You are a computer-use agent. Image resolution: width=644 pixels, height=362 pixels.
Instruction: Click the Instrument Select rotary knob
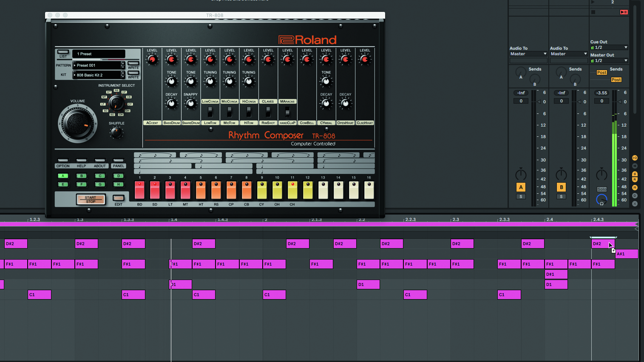pyautogui.click(x=116, y=102)
